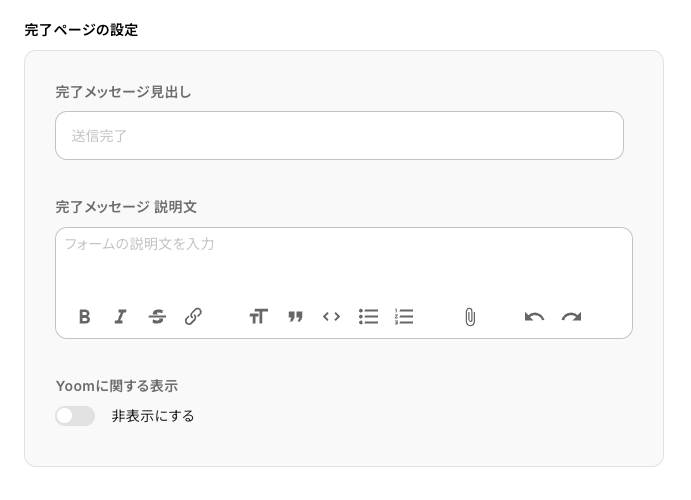Screen dimensions: 691x500
Task: Apply italic formatting in description editor
Action: point(121,317)
